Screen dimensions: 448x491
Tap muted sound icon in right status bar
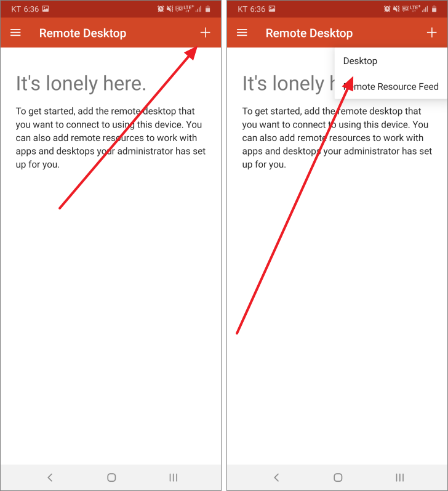[x=396, y=9]
